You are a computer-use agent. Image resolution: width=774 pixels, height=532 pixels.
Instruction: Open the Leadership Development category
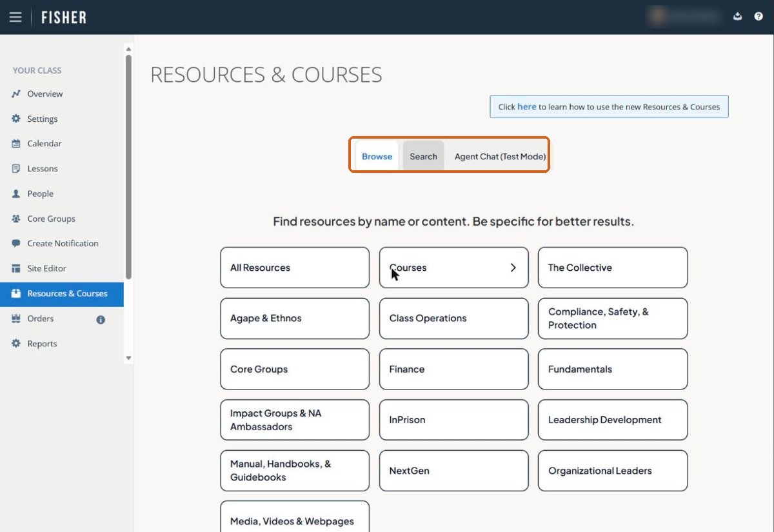[613, 420]
